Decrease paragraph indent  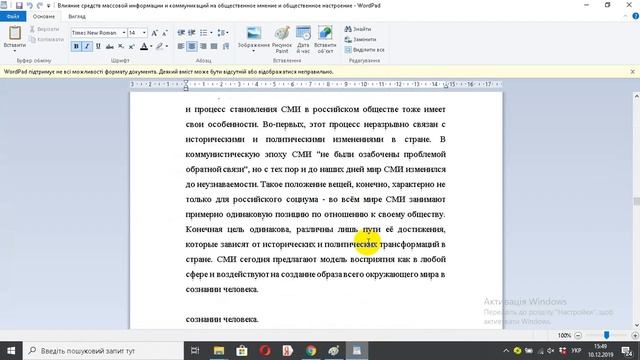point(181,33)
